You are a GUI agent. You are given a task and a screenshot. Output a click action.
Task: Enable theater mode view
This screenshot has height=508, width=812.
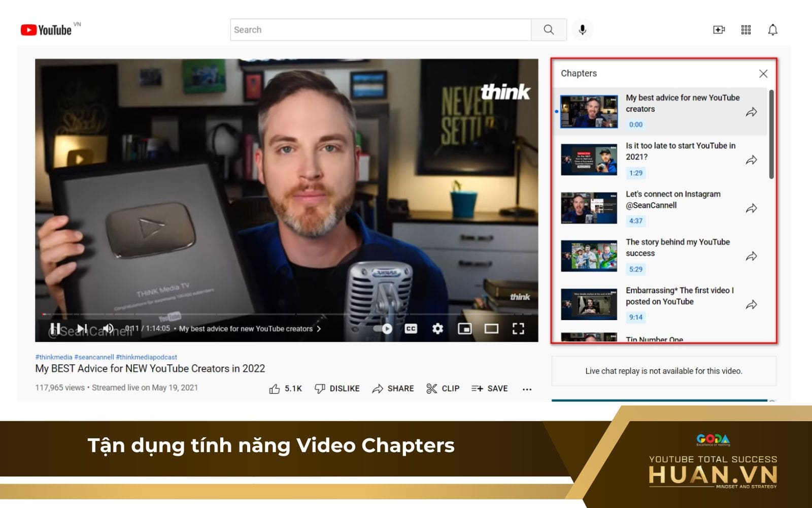[491, 329]
